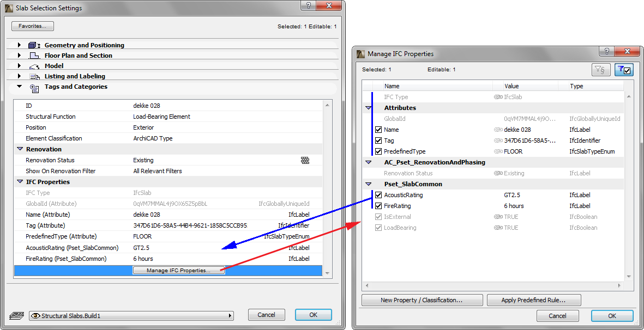Toggle the show-checked-items filter icon
This screenshot has width=644, height=330.
(x=624, y=70)
